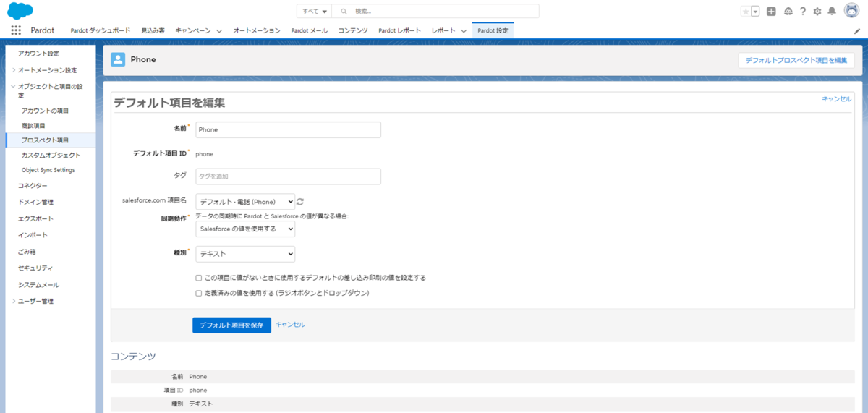
Task: Open 商談項目 sidebar item
Action: pos(33,125)
